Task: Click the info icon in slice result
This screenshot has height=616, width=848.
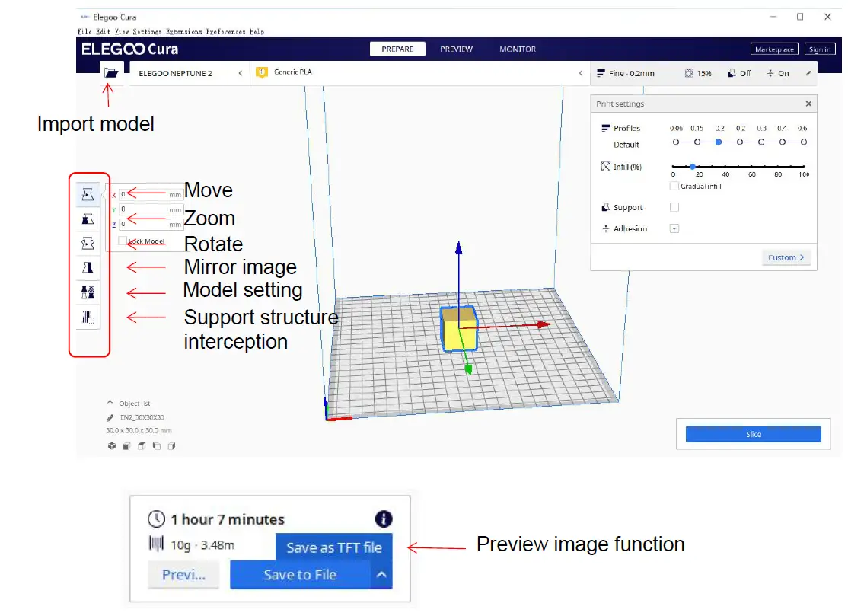Action: pos(384,519)
